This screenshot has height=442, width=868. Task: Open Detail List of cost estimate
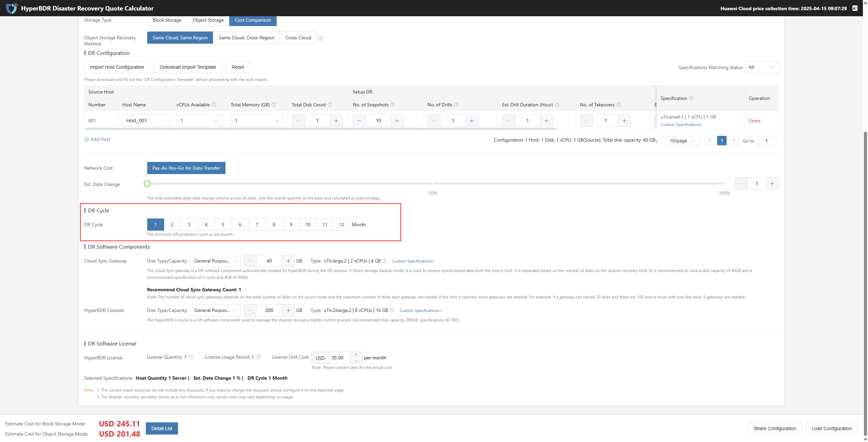[162, 429]
